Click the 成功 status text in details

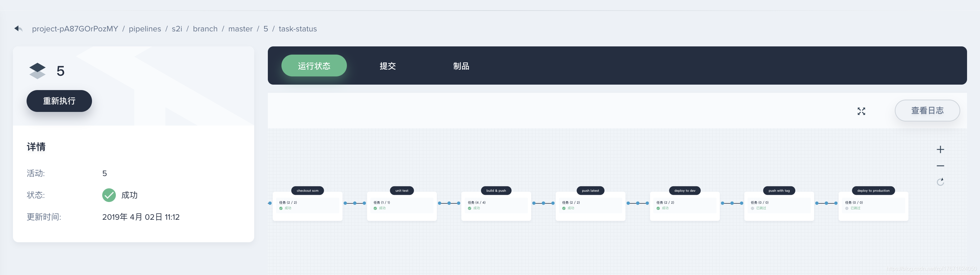(x=129, y=195)
